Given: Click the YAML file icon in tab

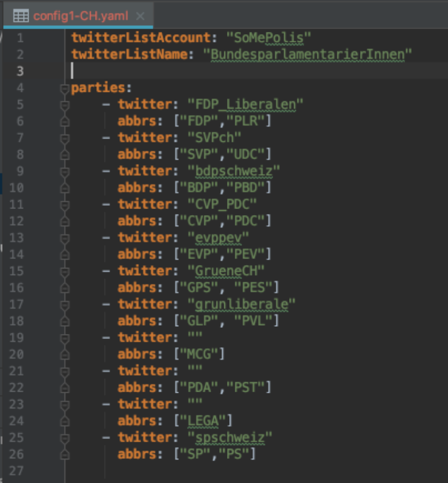Looking at the screenshot, I should click(x=20, y=15).
